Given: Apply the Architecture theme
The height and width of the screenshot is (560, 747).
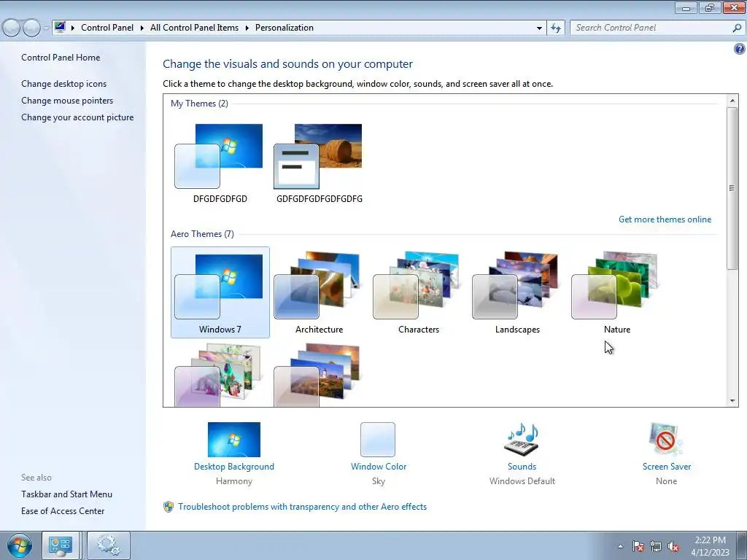Looking at the screenshot, I should pos(319,292).
